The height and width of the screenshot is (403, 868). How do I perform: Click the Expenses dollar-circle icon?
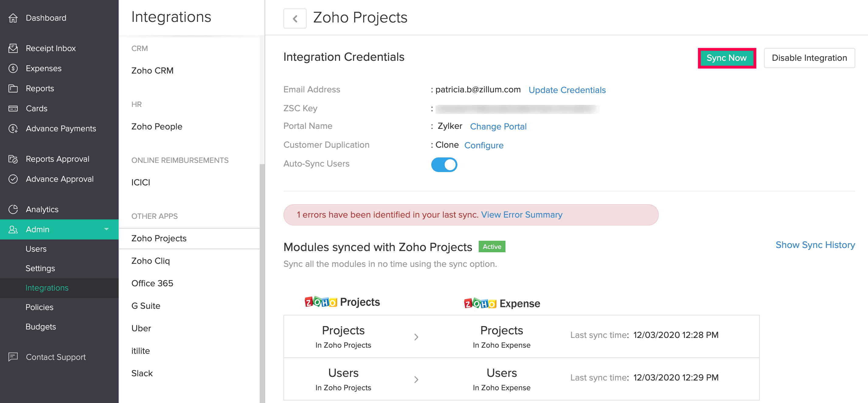point(13,68)
